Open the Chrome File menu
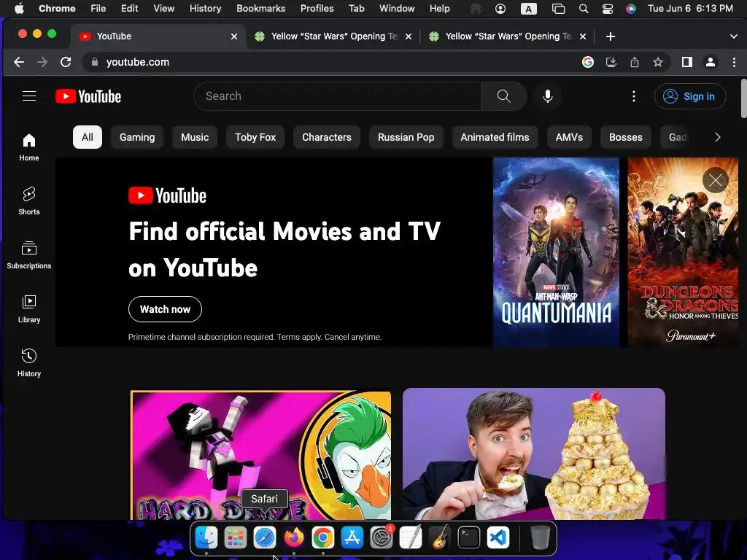747x560 pixels. pyautogui.click(x=98, y=8)
